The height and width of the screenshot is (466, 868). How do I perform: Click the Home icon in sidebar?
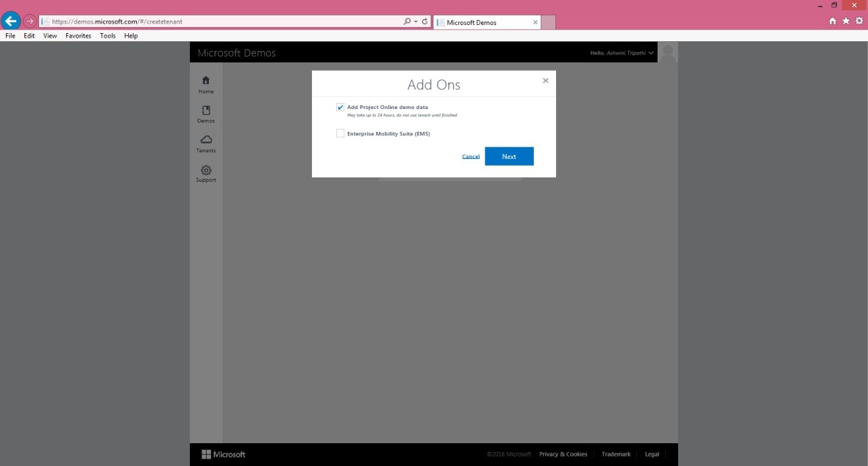[x=206, y=80]
